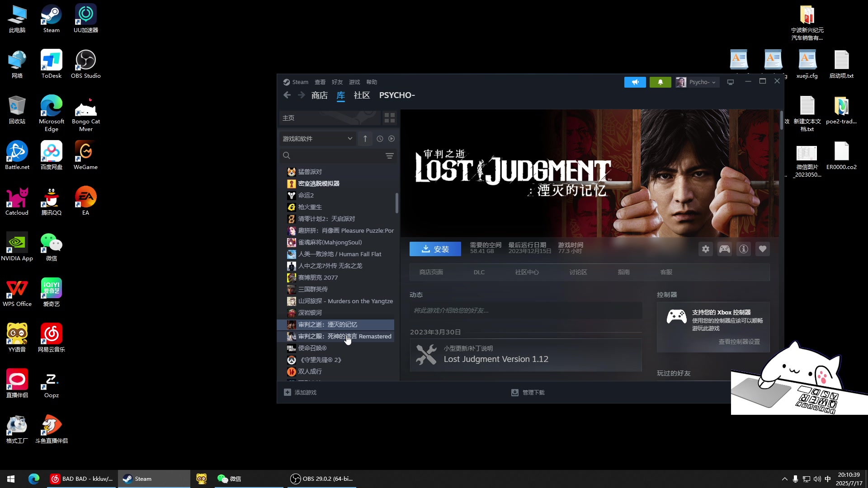The width and height of the screenshot is (868, 488).
Task: Open the DLC tab of the game
Action: [479, 272]
